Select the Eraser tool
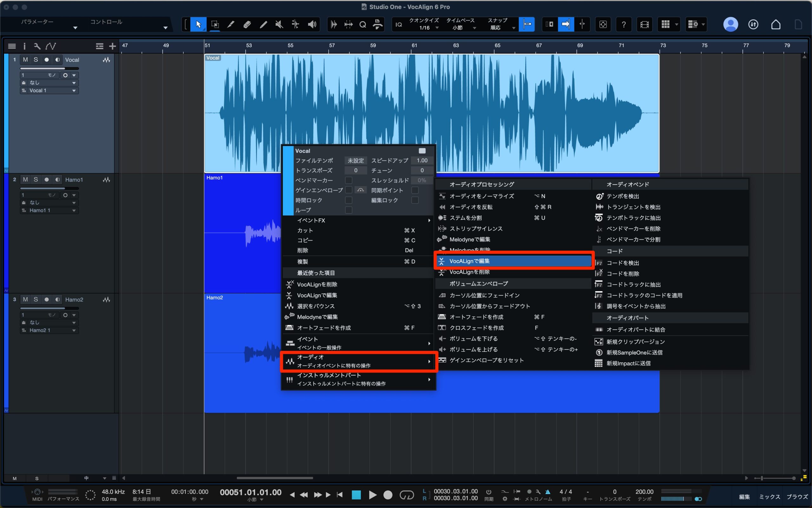This screenshot has height=508, width=812. pos(247,24)
